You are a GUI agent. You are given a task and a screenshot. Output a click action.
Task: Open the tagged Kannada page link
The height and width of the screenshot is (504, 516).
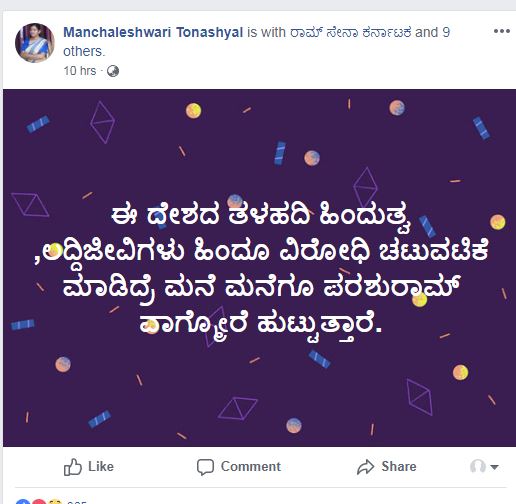(x=350, y=32)
